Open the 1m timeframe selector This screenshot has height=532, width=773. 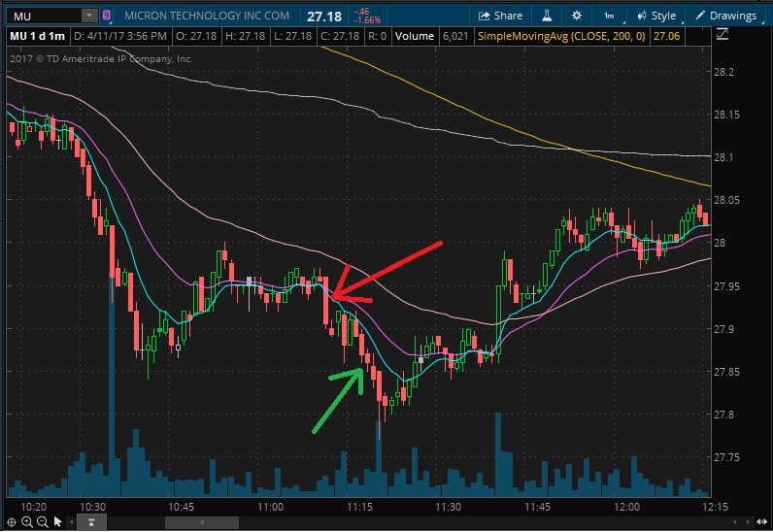610,16
